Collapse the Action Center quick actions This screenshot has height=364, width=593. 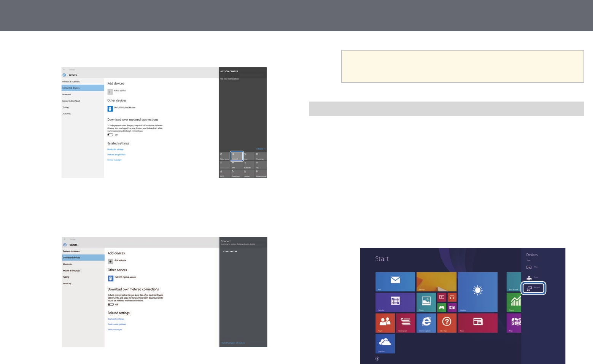(x=260, y=149)
